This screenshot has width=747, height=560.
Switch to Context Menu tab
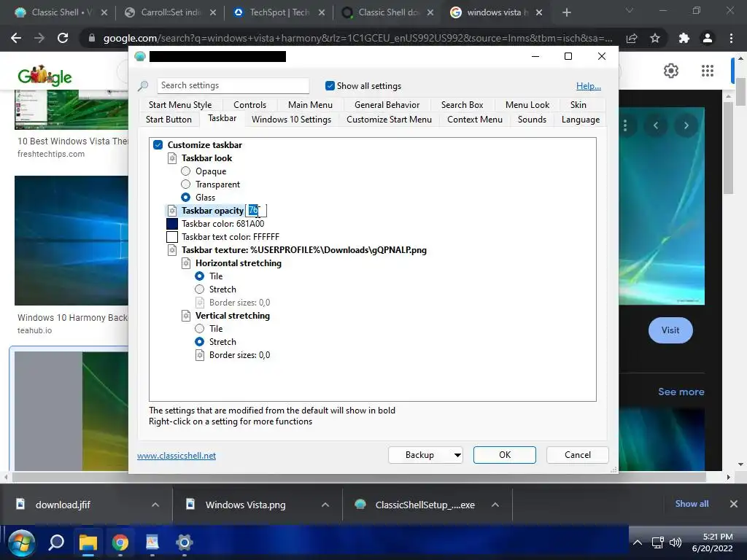[475, 120]
